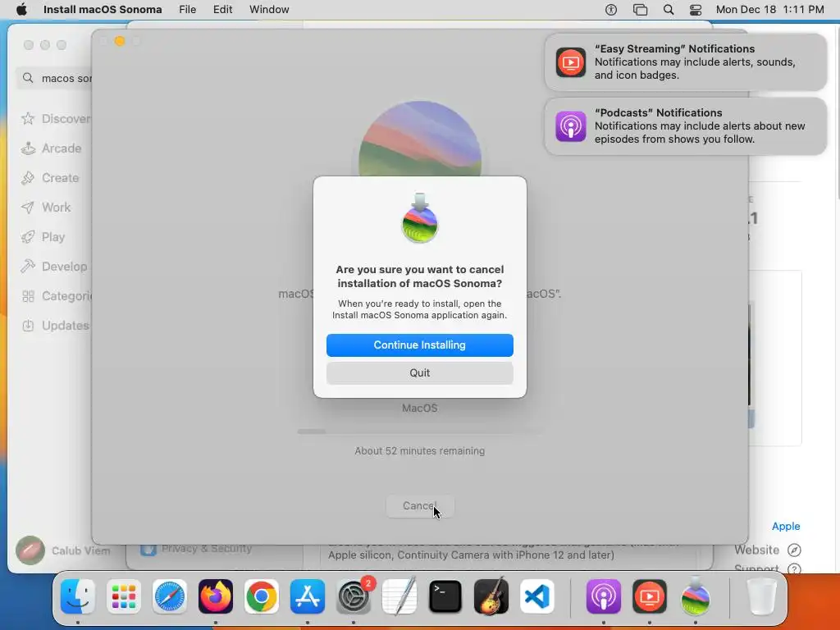This screenshot has width=840, height=630.
Task: Click the Updates download icon in sidebar
Action: (28, 325)
